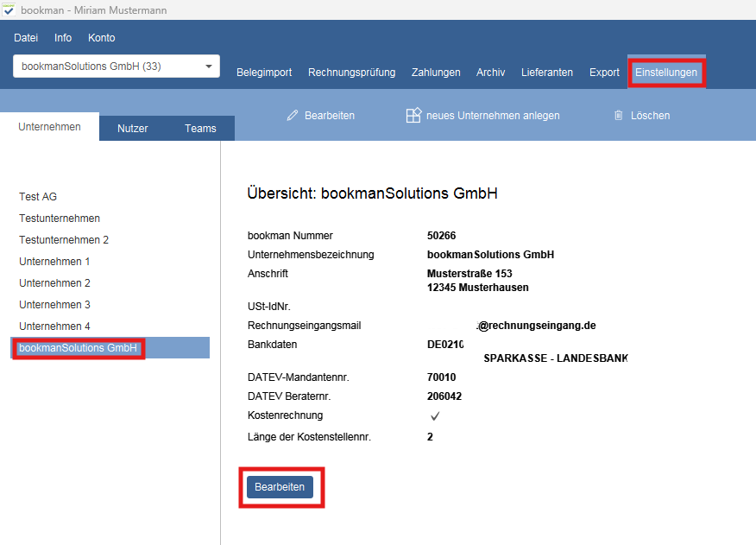Click DATEV-Mandantennr. value 70010
This screenshot has height=545, width=756.
[x=441, y=377]
